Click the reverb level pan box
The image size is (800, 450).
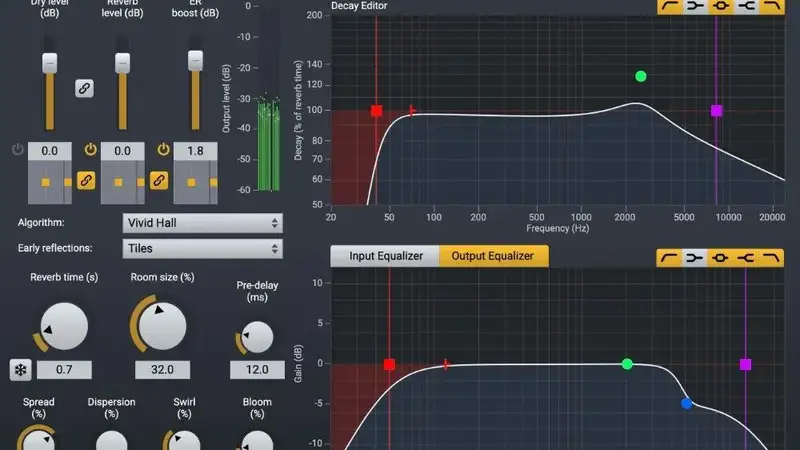coord(122,182)
